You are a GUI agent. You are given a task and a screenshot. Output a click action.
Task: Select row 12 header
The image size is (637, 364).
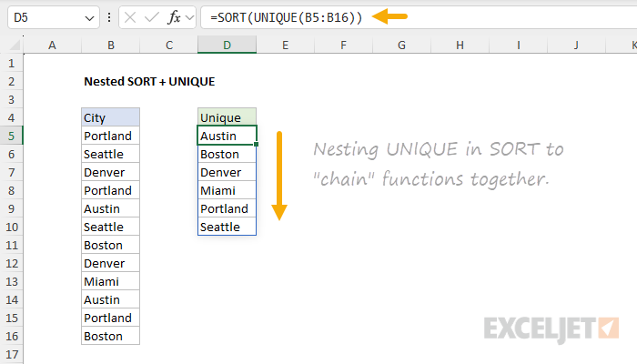[11, 264]
